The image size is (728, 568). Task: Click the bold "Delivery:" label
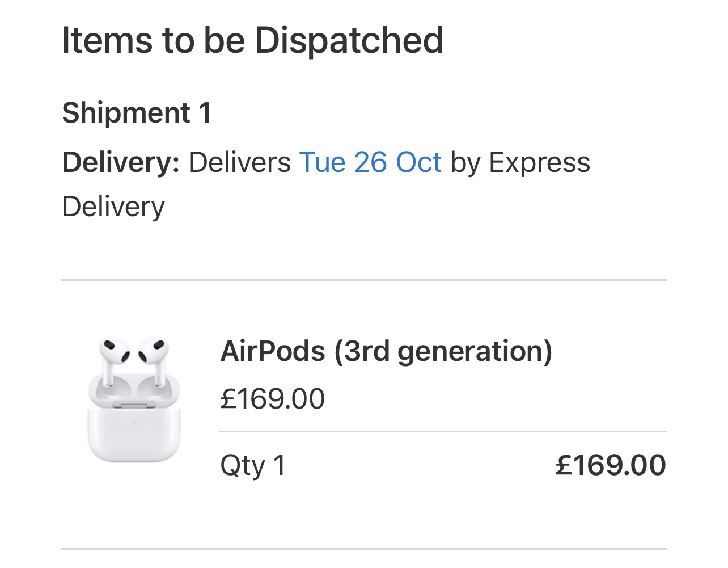tap(121, 163)
